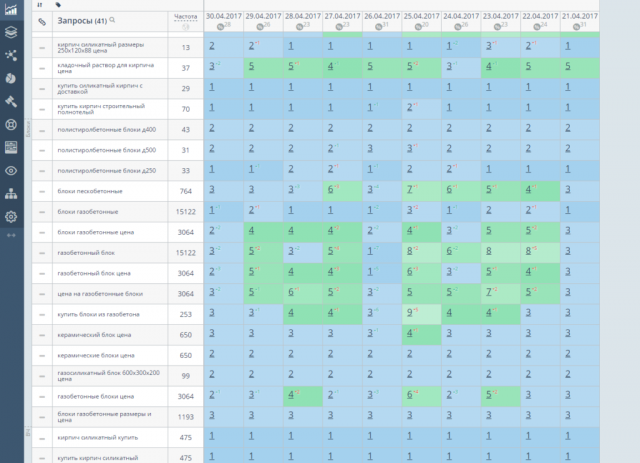Click the 25.04.2017 date column header
Screen dimensions: 640x463
pos(422,16)
